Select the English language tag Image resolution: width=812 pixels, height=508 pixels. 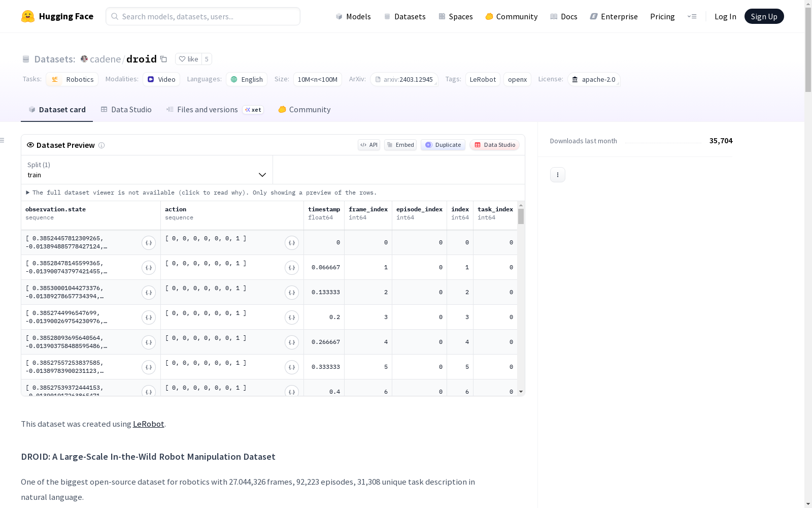coord(247,79)
